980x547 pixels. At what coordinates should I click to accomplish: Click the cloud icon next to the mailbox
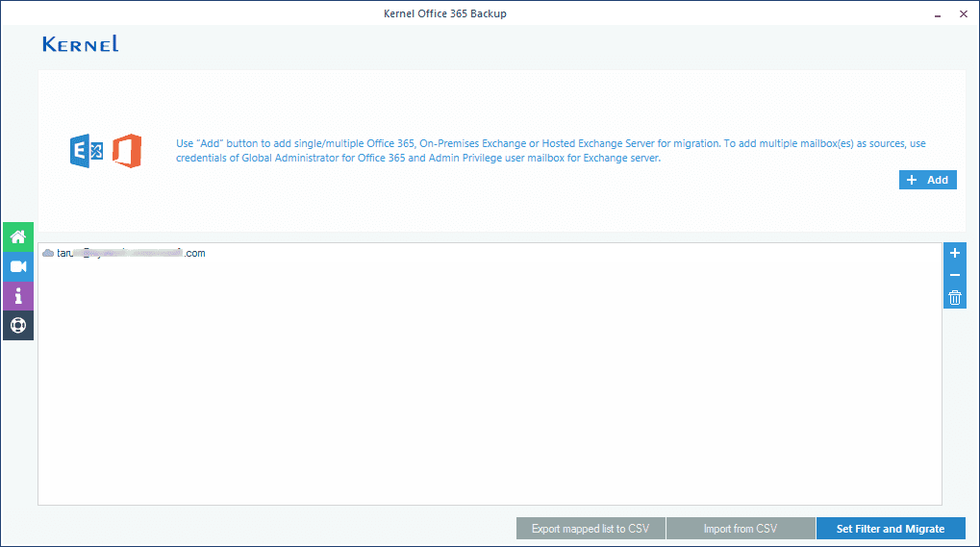pos(48,253)
